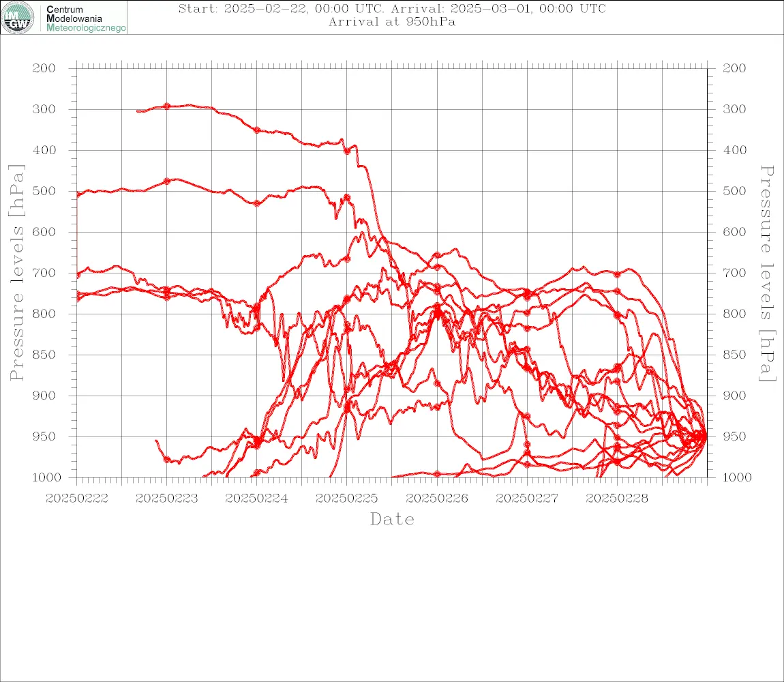Viewport: 784px width, 682px height.
Task: Click the 480 hPa trajectory marker at 20250223
Action: [x=167, y=181]
